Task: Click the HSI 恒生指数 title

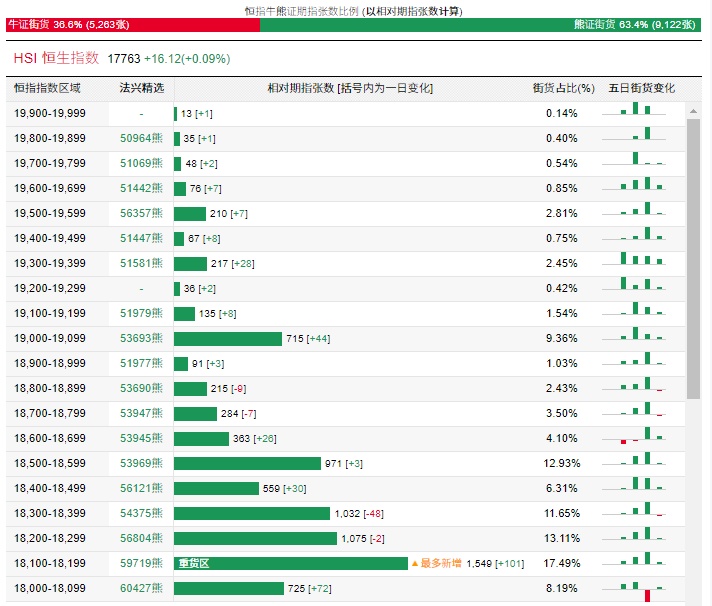Action: 56,59
